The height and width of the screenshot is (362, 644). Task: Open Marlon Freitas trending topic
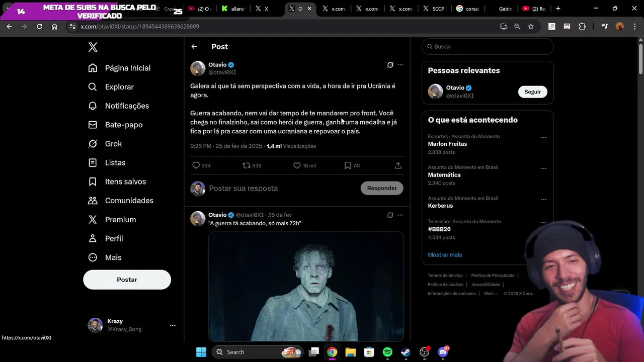click(x=447, y=144)
